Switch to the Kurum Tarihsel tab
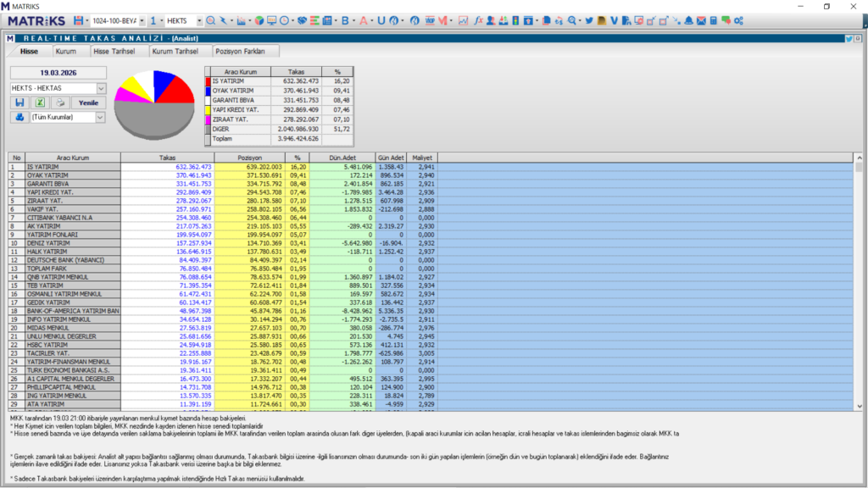Viewport: 868px width, 488px height. [175, 51]
